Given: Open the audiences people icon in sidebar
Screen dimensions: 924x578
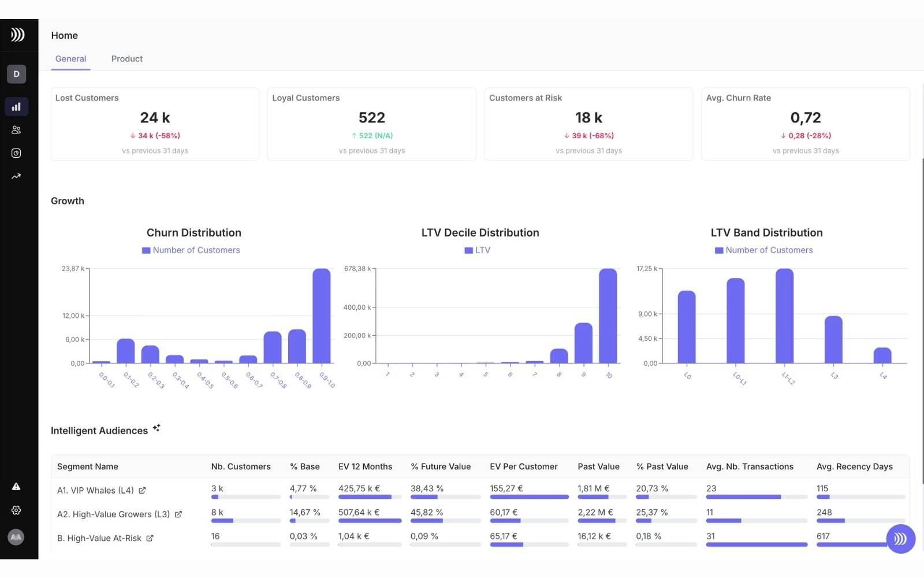Looking at the screenshot, I should pos(16,129).
